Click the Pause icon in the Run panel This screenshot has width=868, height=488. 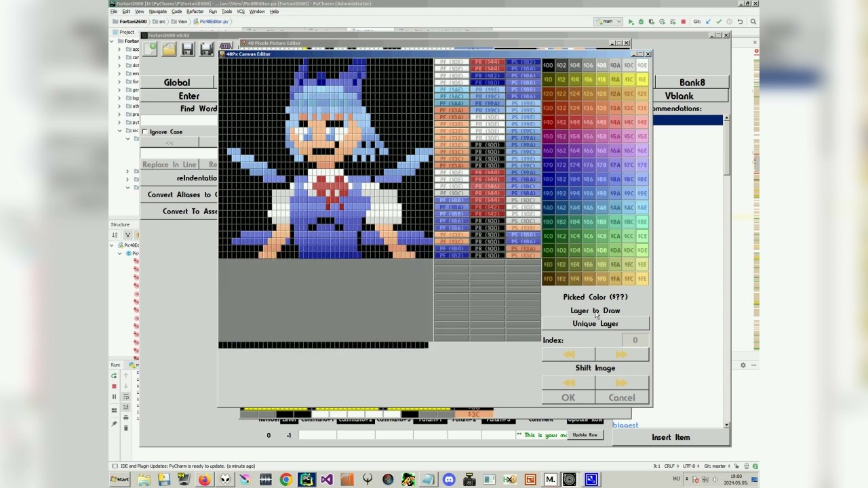114,397
